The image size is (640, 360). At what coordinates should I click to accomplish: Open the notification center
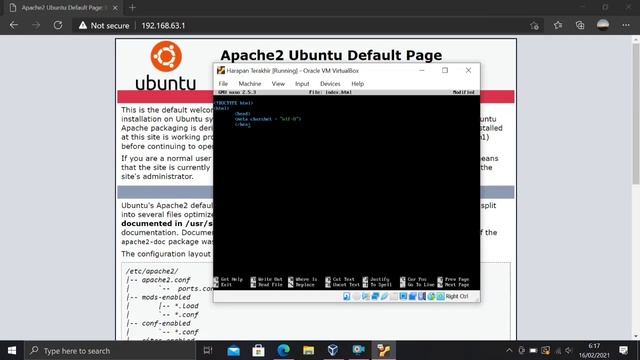click(623, 351)
